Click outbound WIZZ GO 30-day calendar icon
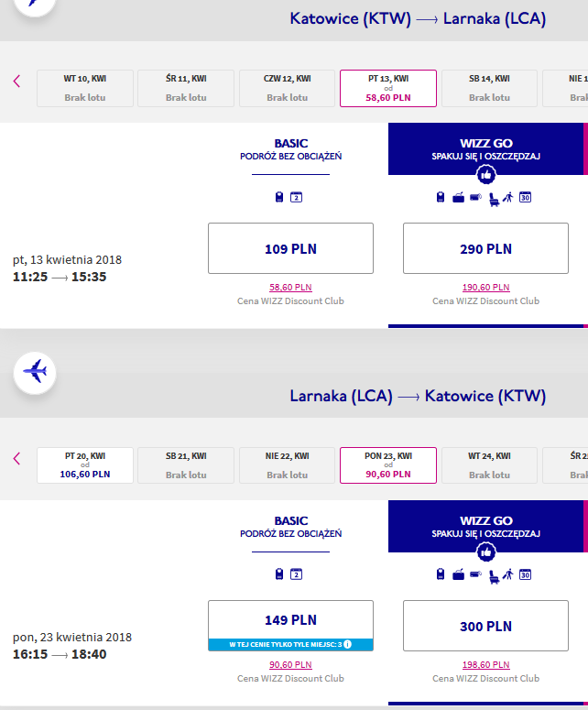 coord(525,197)
